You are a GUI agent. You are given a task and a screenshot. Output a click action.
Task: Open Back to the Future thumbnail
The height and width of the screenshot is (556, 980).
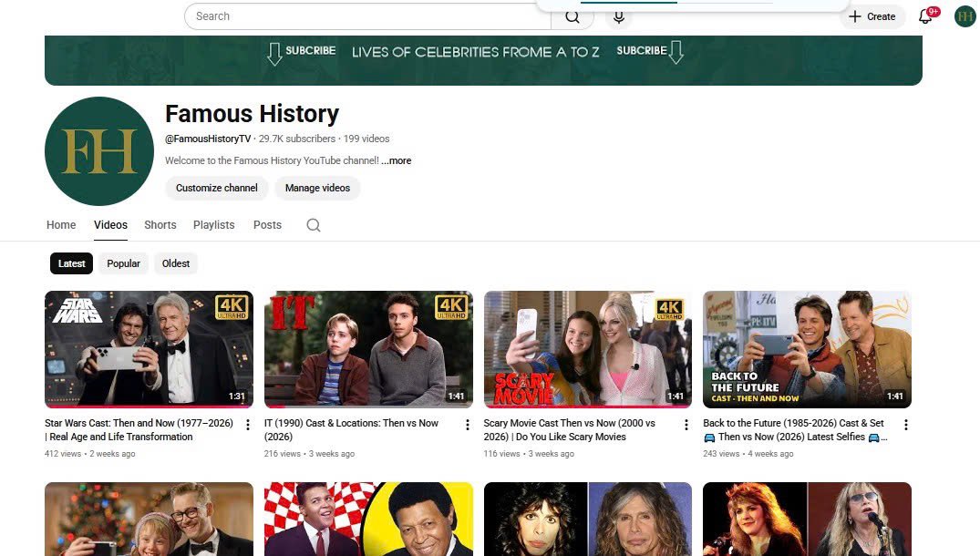(808, 349)
